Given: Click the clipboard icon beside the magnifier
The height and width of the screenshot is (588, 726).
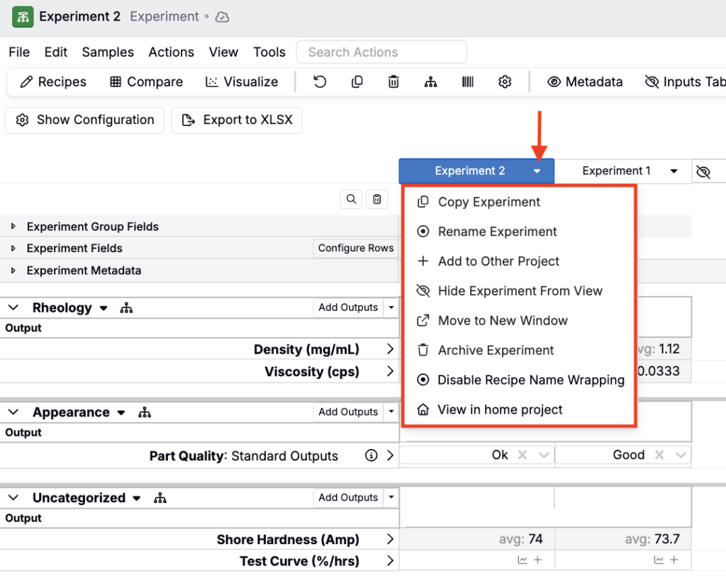Looking at the screenshot, I should click(x=377, y=200).
